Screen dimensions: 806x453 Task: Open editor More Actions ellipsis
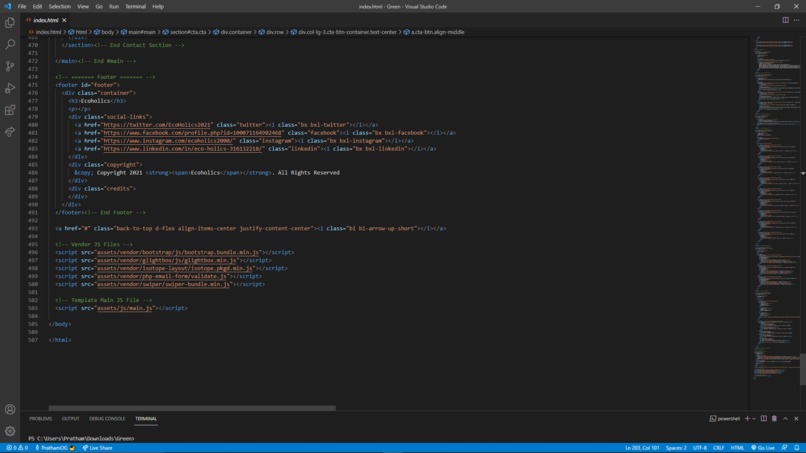point(796,20)
